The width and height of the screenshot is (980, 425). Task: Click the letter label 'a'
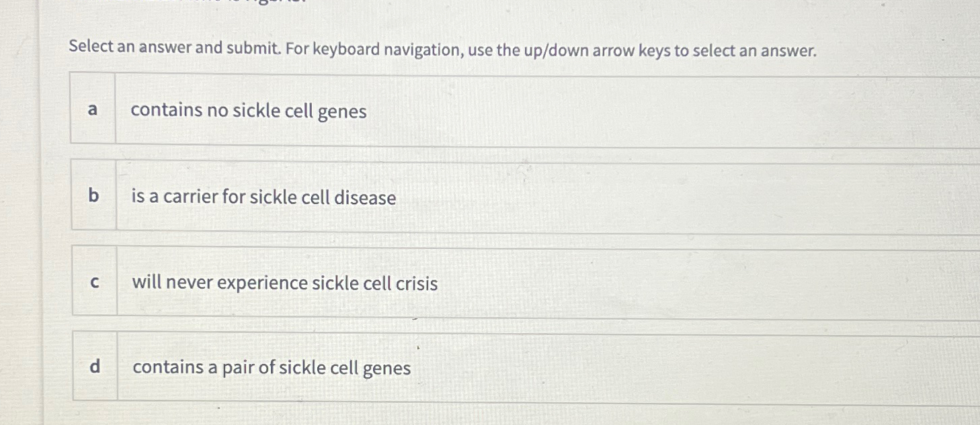coord(93,111)
